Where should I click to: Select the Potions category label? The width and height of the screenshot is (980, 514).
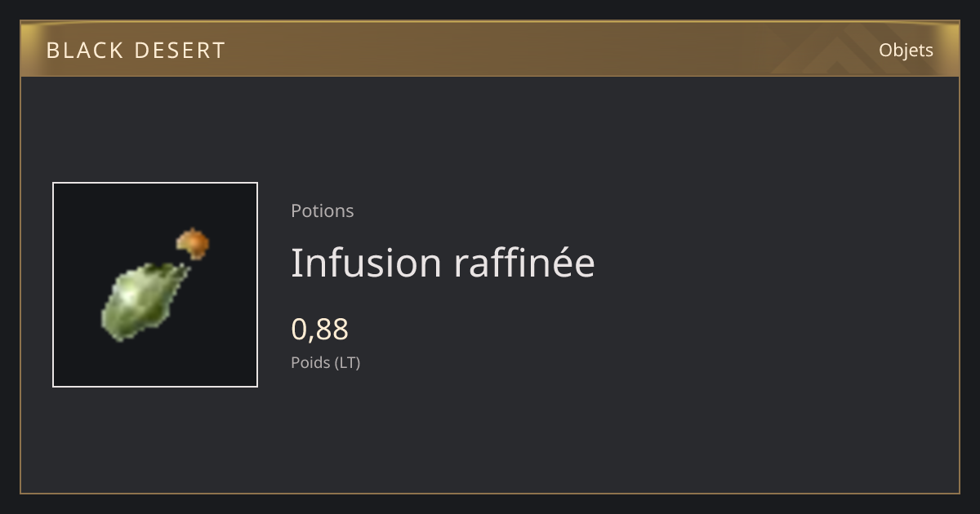click(x=323, y=210)
